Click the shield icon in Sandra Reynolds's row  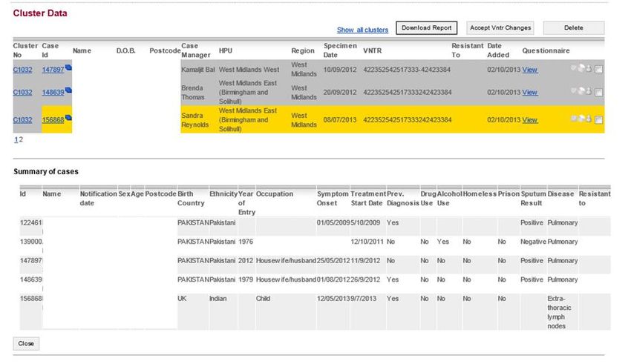[x=574, y=119]
